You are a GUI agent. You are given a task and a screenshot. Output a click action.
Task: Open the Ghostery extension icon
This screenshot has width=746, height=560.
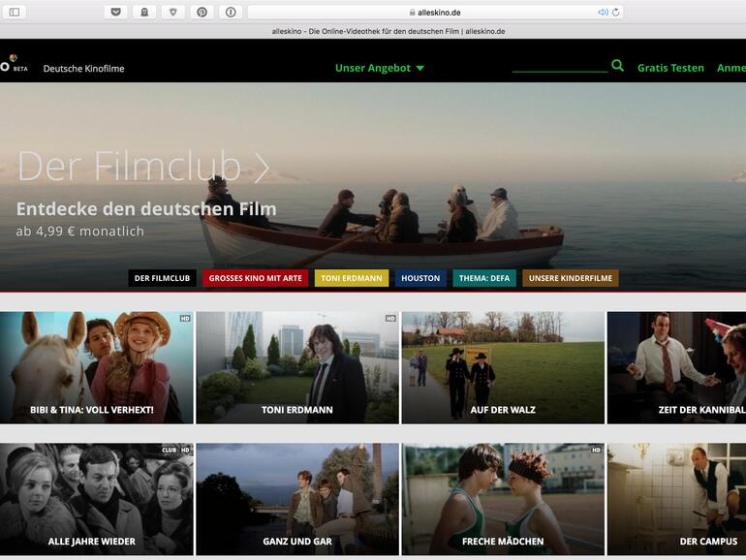[144, 12]
